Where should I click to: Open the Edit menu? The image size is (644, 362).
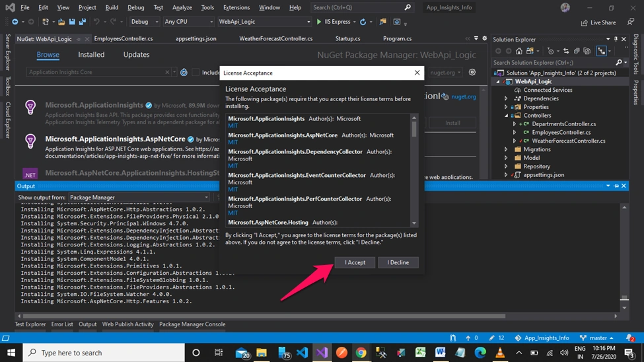coord(43,7)
